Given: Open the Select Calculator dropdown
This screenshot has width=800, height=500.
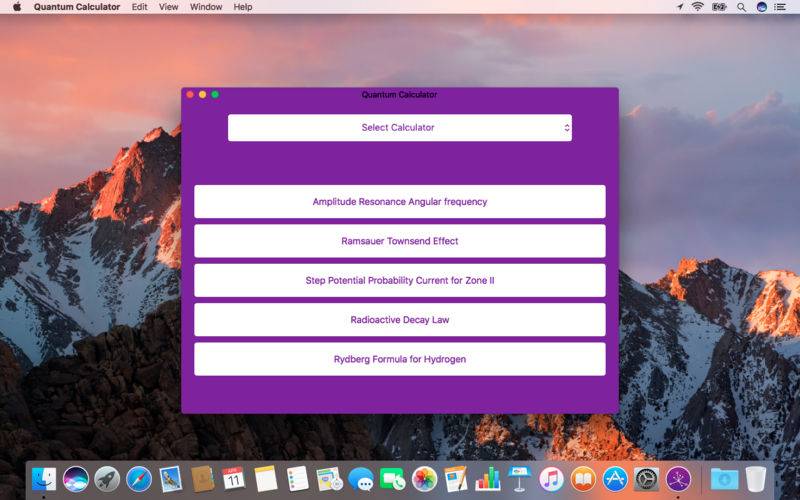Looking at the screenshot, I should pos(399,128).
